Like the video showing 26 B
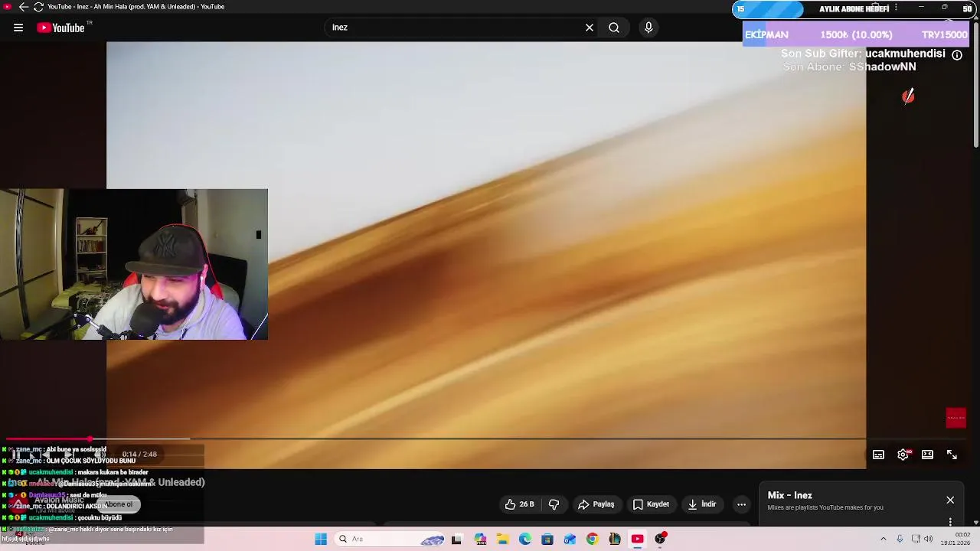The width and height of the screenshot is (980, 551). [x=520, y=504]
